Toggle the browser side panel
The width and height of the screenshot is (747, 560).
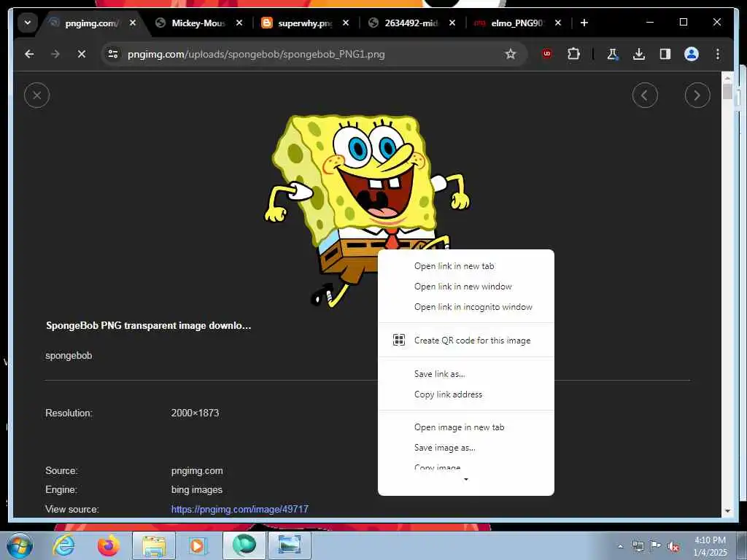pyautogui.click(x=665, y=54)
